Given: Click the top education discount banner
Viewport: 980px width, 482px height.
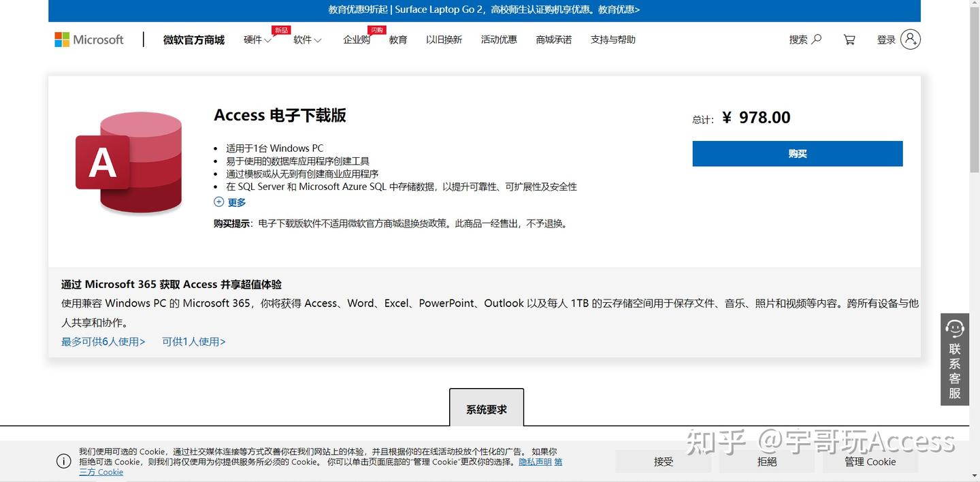Looking at the screenshot, I should pyautogui.click(x=485, y=10).
